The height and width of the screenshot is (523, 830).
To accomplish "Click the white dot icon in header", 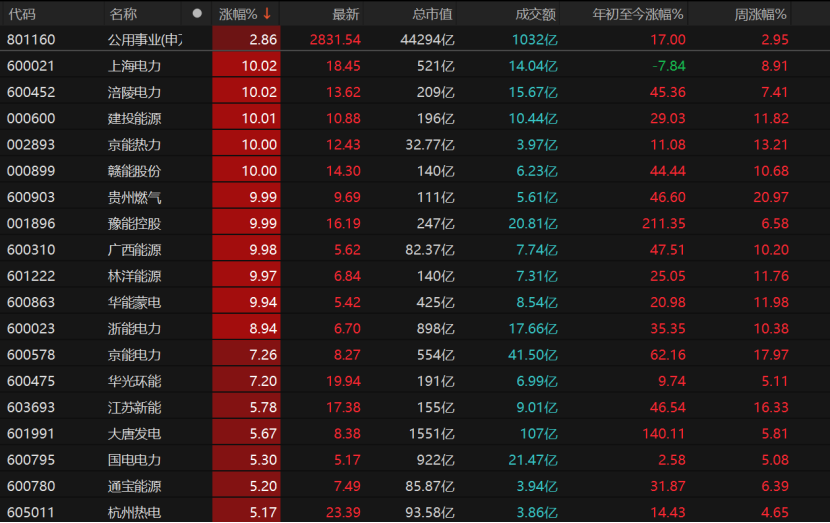I will (x=197, y=14).
